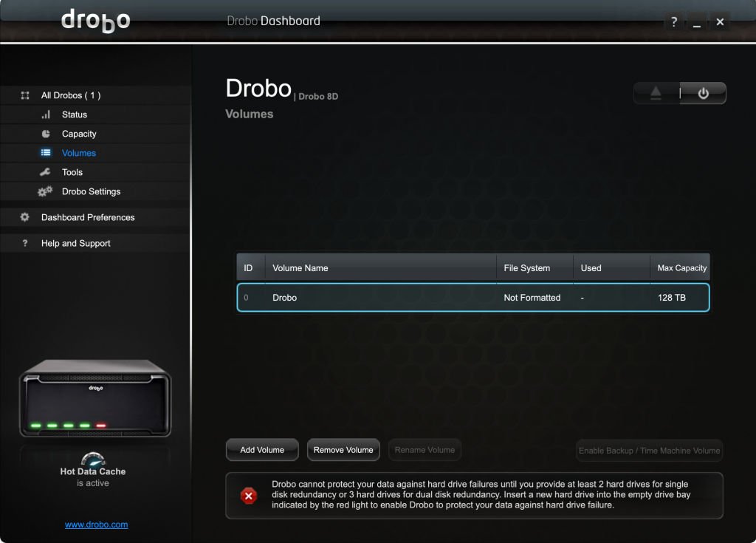Select the volume named Drobo in the table

click(x=473, y=297)
